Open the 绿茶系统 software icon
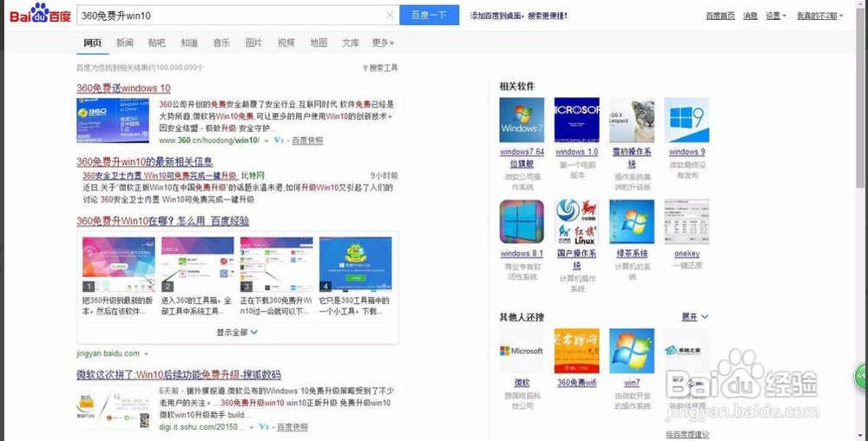Viewport: 868px width, 441px height. pos(632,222)
